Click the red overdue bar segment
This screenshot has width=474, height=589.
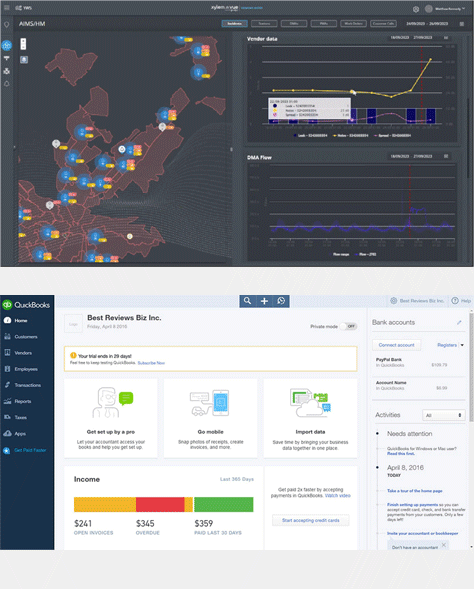click(160, 504)
